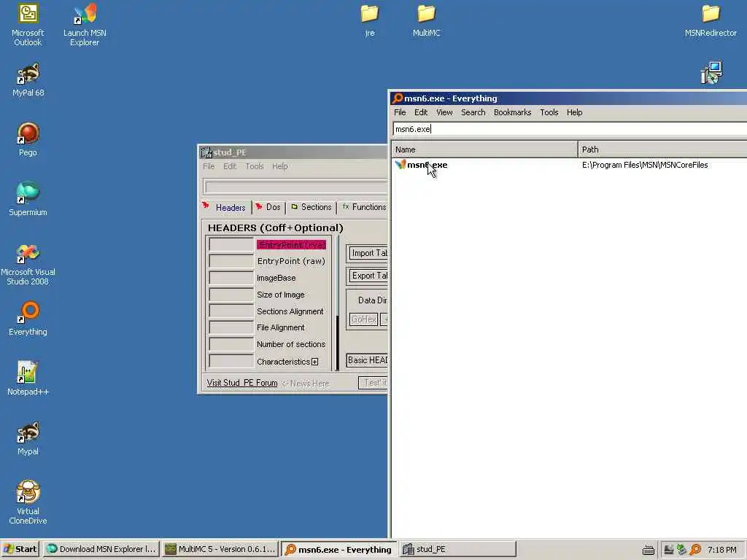Image resolution: width=747 pixels, height=560 pixels.
Task: Click the EntryPoint (raw) value field
Action: click(x=231, y=262)
